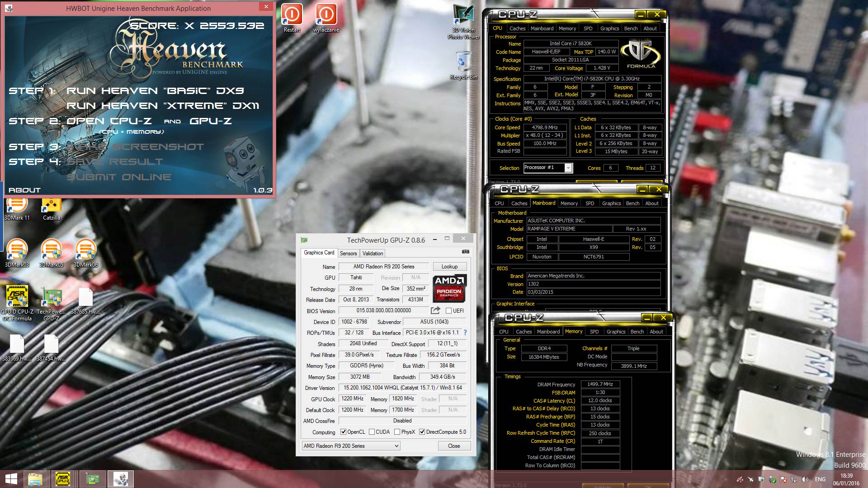Run Heaven "Basic" DX9 benchmark
This screenshot has height=488, width=868.
coord(155,91)
